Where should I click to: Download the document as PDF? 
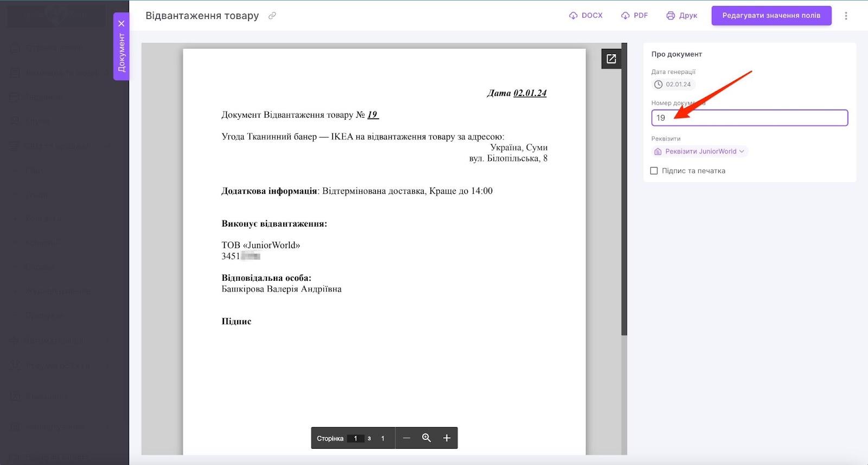pyautogui.click(x=634, y=16)
